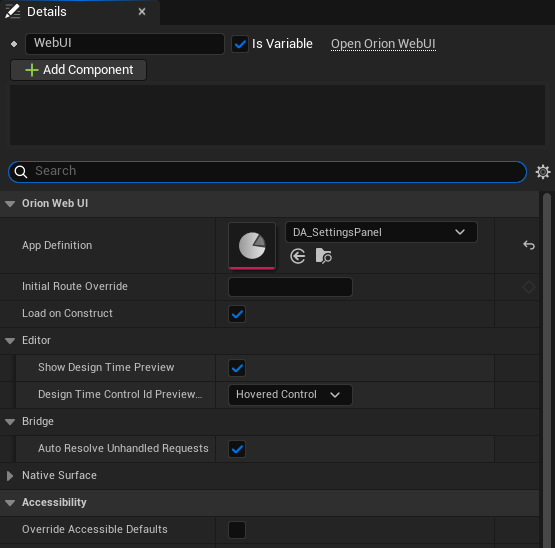This screenshot has width=555, height=548.
Task: Open the Hovered Control dropdown
Action: (x=290, y=395)
